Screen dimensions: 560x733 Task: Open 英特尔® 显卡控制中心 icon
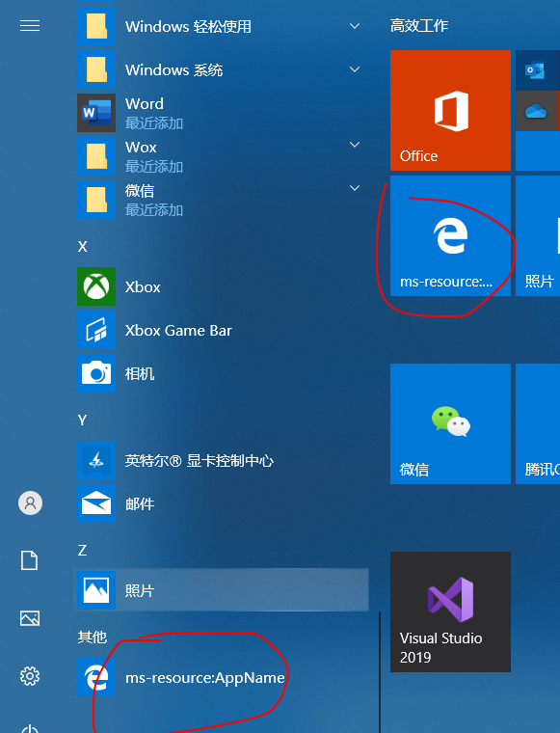click(96, 460)
